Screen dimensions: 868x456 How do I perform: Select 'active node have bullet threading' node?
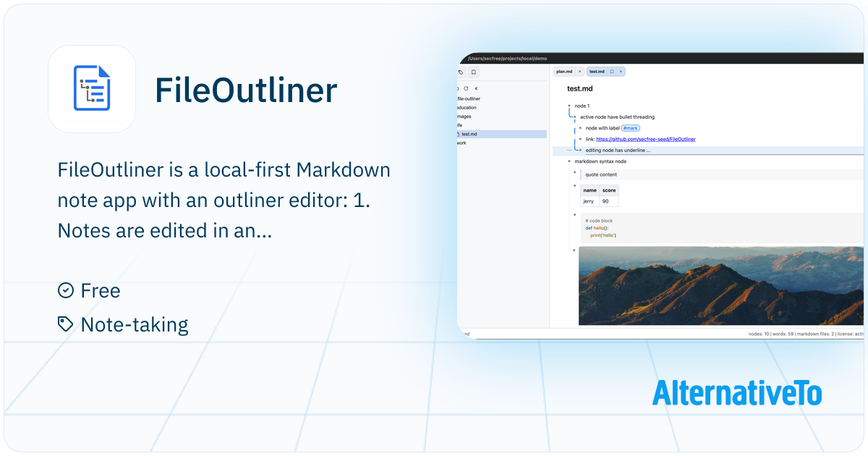[x=617, y=117]
